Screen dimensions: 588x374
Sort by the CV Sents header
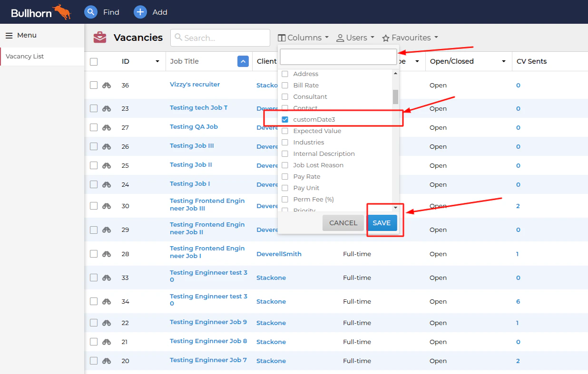coord(531,61)
